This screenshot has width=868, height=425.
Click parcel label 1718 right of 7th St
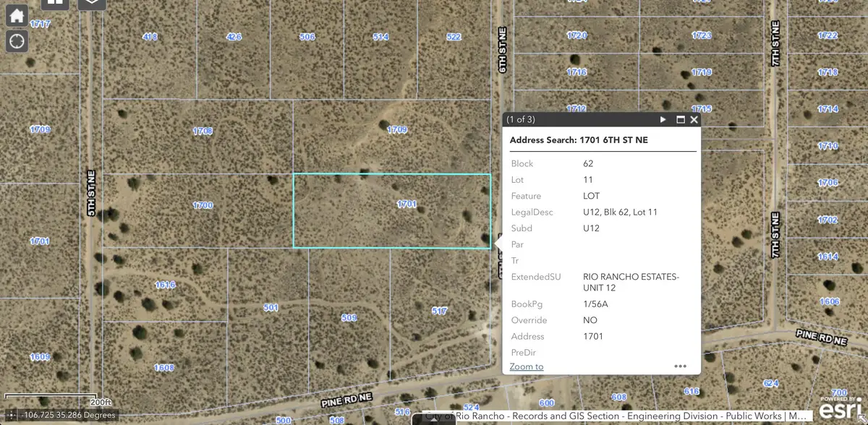pyautogui.click(x=827, y=72)
